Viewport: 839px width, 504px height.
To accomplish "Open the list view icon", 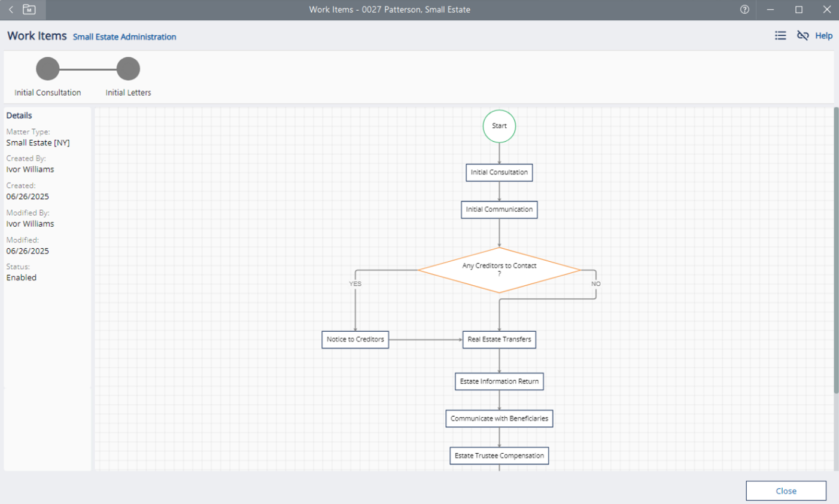I will (780, 36).
